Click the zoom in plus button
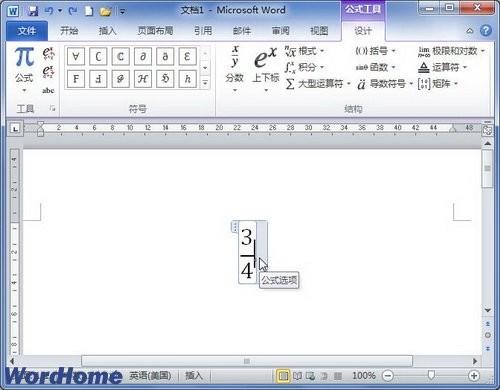This screenshot has width=500, height=390. pos(473,376)
